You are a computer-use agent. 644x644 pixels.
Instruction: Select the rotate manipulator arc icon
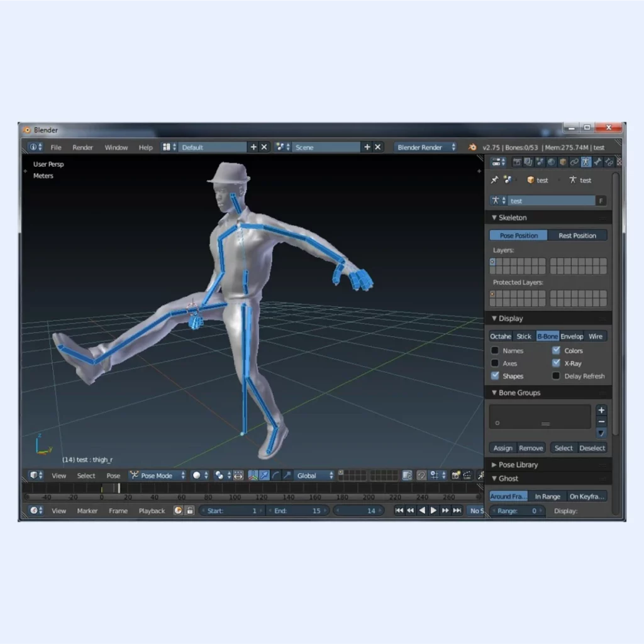click(x=275, y=475)
